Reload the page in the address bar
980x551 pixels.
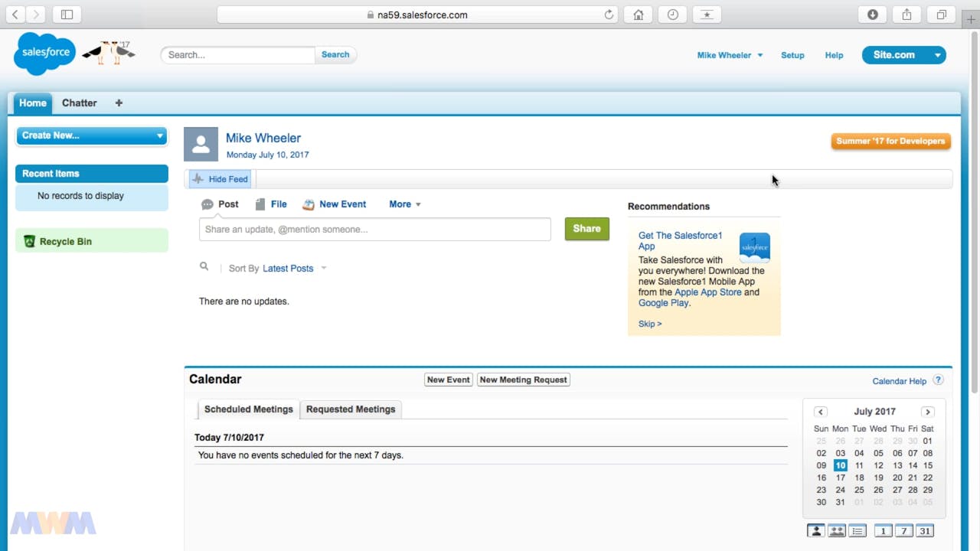609,15
